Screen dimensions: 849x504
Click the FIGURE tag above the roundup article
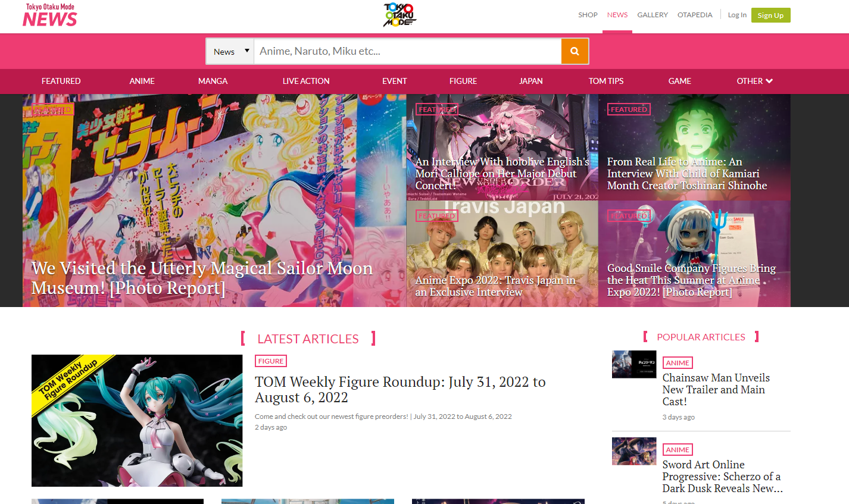click(x=271, y=361)
